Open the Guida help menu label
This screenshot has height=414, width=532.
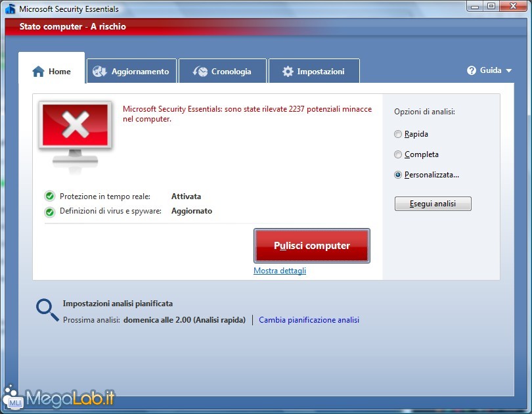491,70
